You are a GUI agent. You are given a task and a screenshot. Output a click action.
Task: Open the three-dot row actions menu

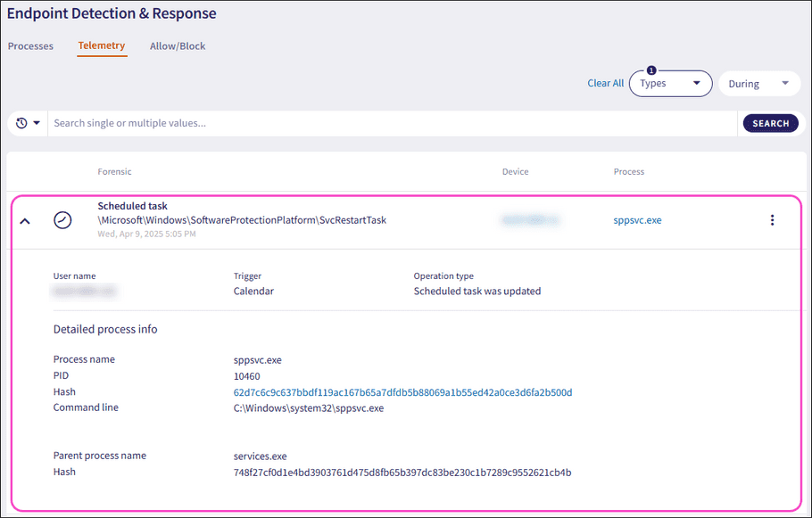tap(772, 220)
